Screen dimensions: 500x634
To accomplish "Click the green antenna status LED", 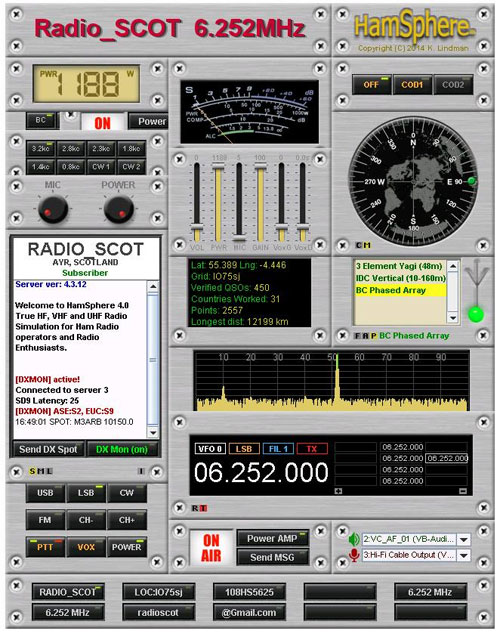I will 476,314.
